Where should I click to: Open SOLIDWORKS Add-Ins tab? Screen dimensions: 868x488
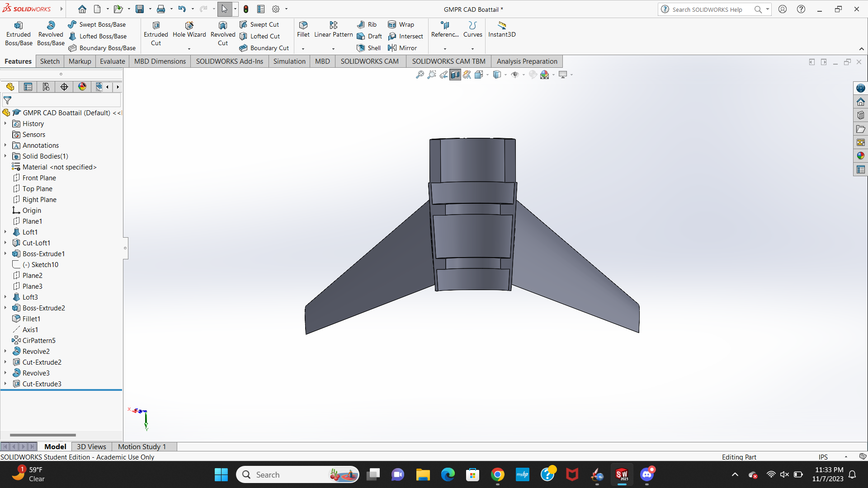[229, 61]
